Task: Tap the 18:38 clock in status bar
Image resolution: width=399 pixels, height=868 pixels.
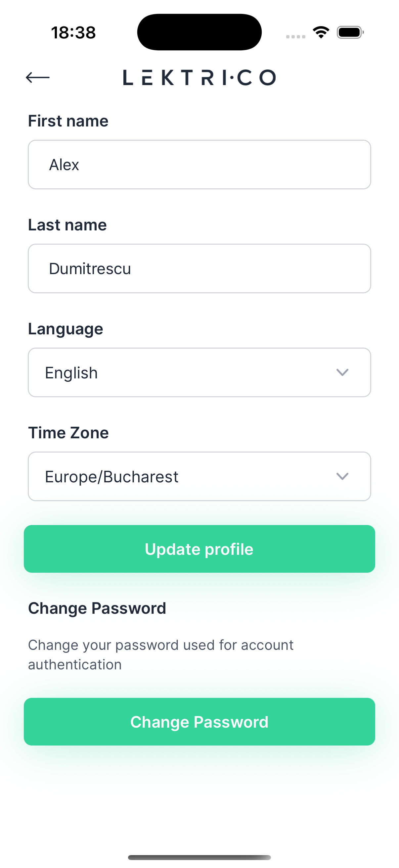Action: [x=73, y=33]
